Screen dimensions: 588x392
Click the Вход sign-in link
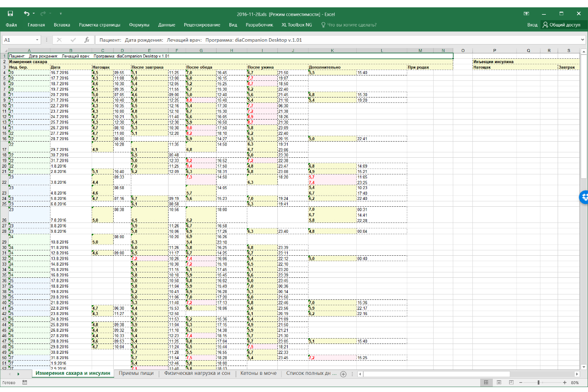tap(532, 24)
